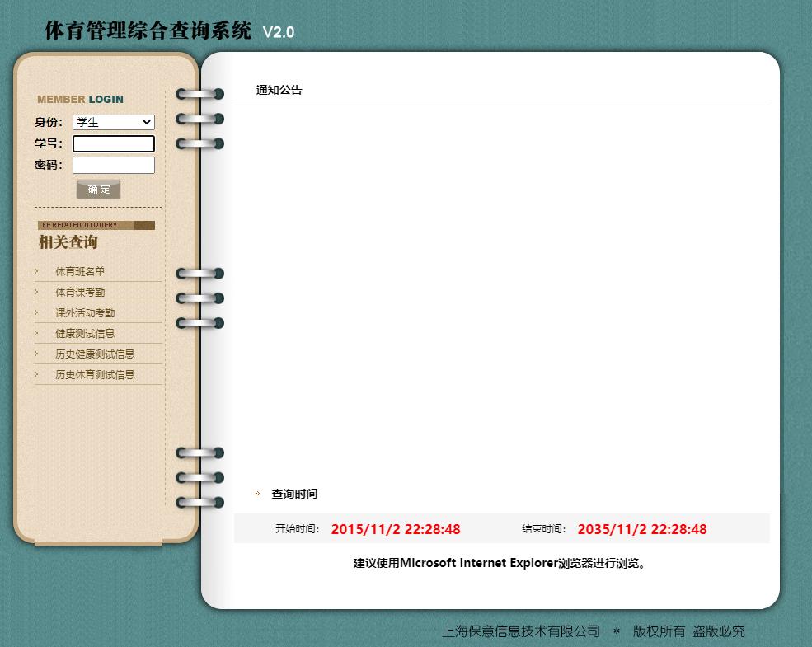
Task: Click arrow bullet beside 体育班名单
Action: [36, 270]
